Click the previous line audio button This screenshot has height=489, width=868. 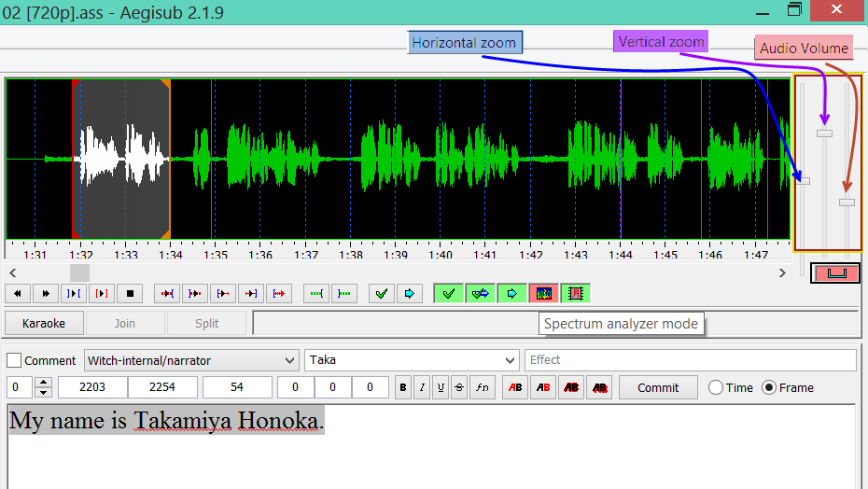17,294
